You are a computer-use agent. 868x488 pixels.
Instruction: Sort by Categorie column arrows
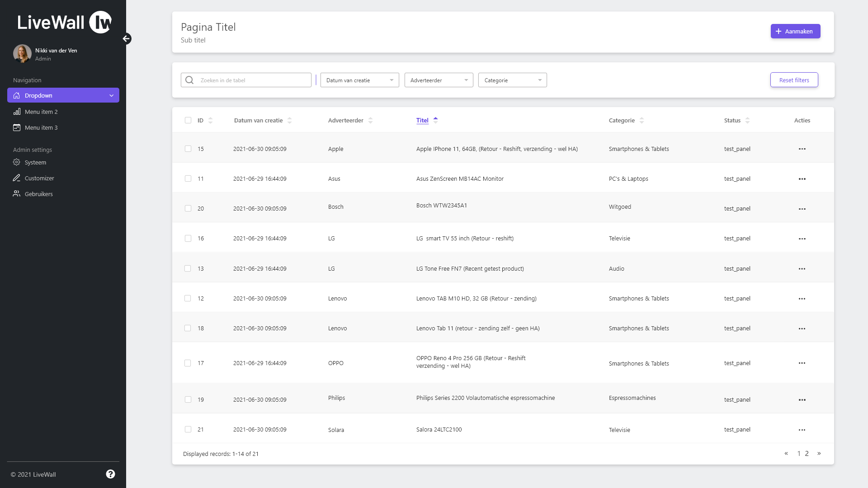point(642,120)
